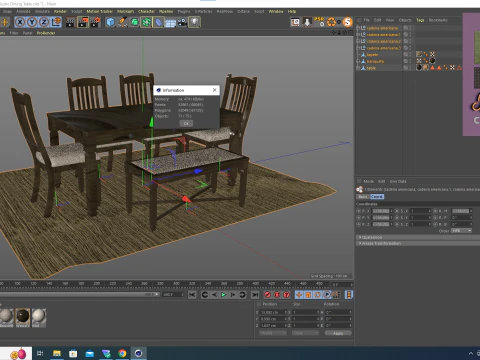This screenshot has width=480, height=360.
Task: Open the Help menu
Action: 292,11
